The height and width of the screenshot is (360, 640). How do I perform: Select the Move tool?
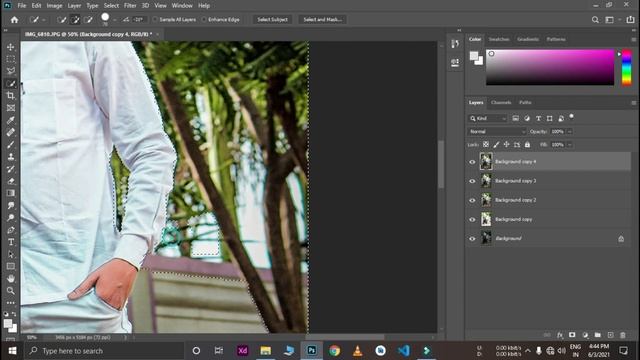click(x=11, y=47)
